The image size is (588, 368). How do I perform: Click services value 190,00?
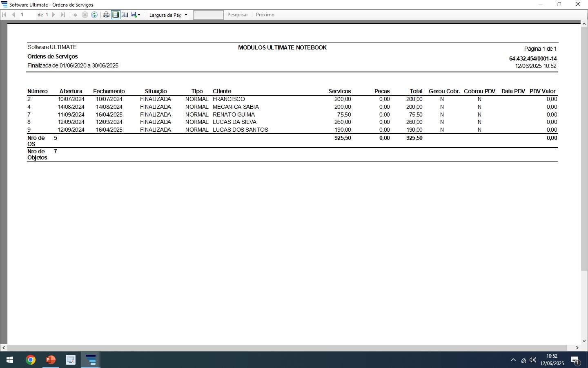pyautogui.click(x=343, y=130)
